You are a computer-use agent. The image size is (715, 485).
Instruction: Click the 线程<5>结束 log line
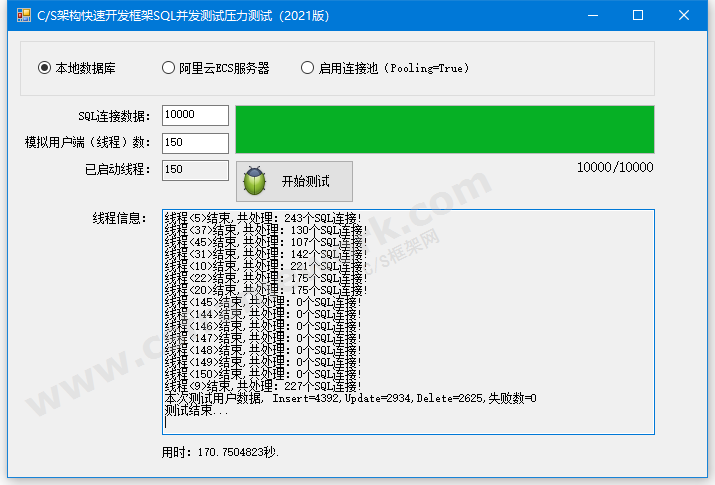263,218
